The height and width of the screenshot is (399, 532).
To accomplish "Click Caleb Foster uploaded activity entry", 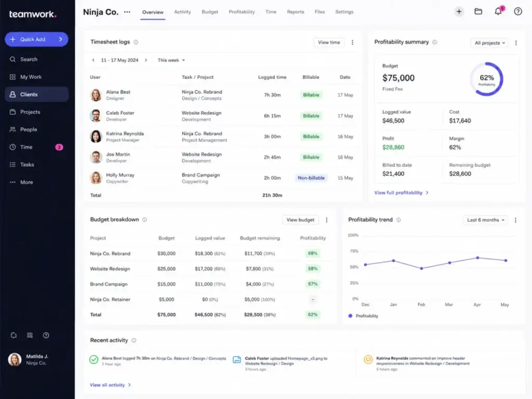I will point(281,363).
